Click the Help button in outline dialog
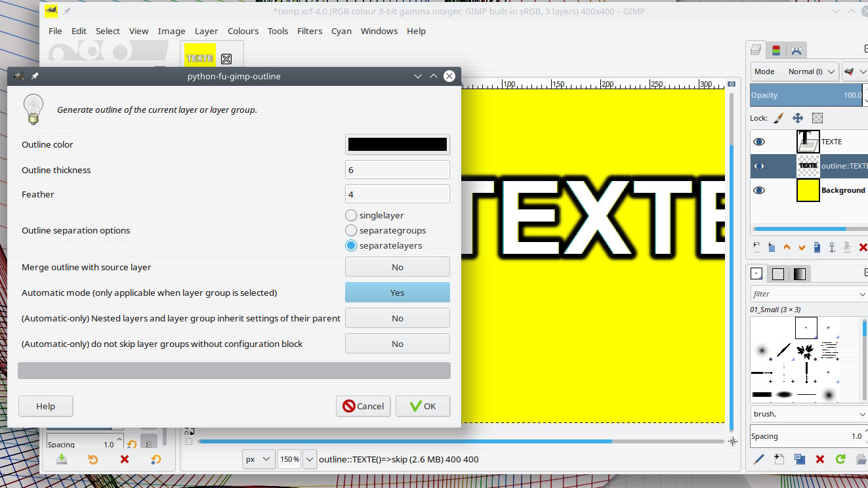Image resolution: width=868 pixels, height=488 pixels. [x=45, y=406]
